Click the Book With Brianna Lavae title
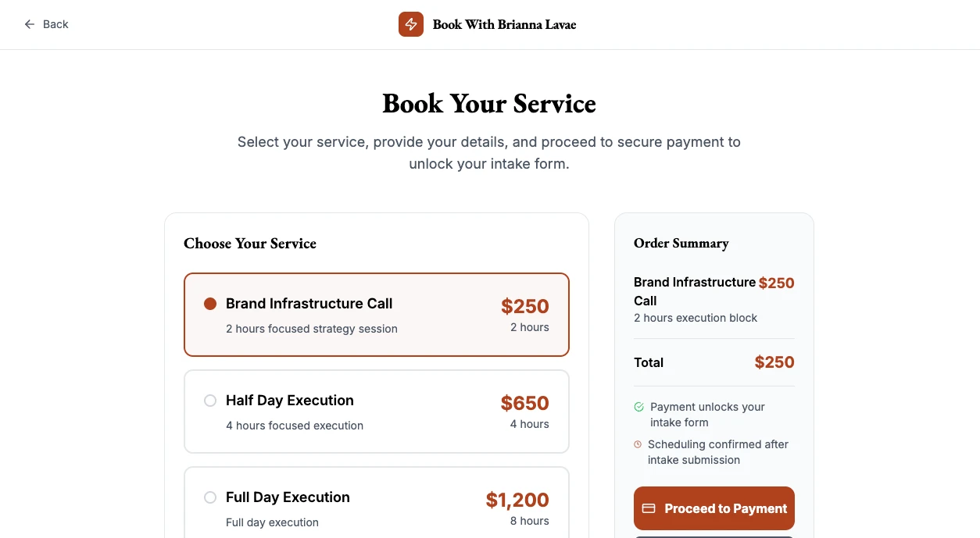980x538 pixels. [x=504, y=24]
